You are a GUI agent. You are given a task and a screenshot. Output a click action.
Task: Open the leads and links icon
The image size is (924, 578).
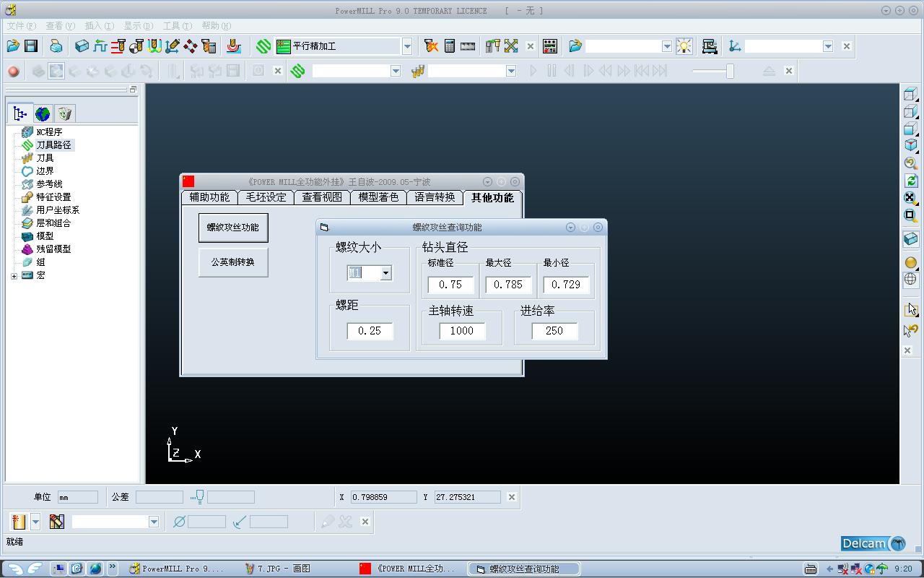[x=154, y=46]
